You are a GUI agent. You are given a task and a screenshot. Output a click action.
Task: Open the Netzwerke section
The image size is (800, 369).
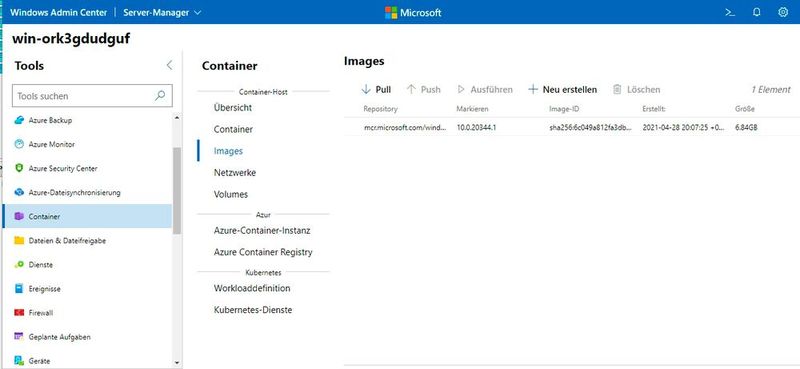point(235,173)
